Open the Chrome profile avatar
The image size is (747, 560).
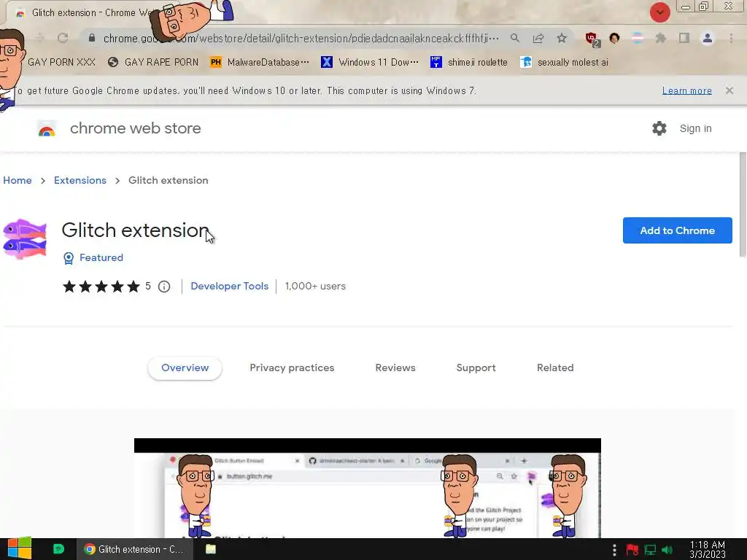708,38
